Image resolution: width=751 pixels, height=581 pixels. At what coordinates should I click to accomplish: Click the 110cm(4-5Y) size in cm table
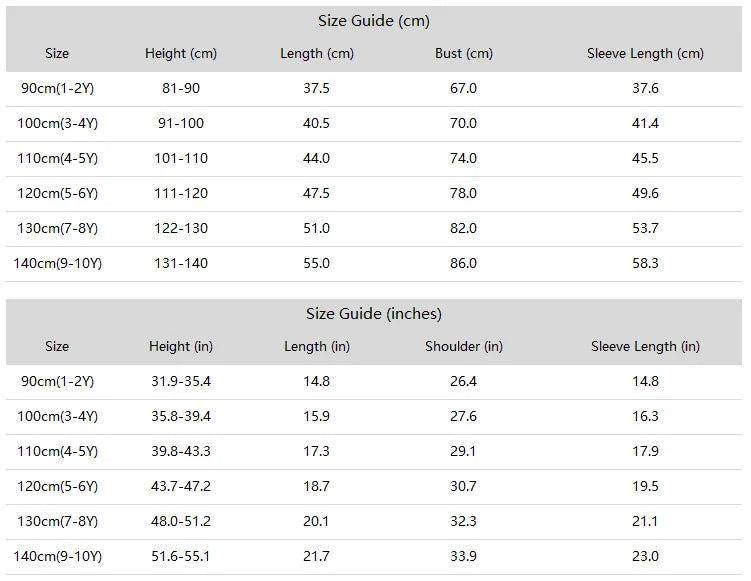[x=57, y=159]
